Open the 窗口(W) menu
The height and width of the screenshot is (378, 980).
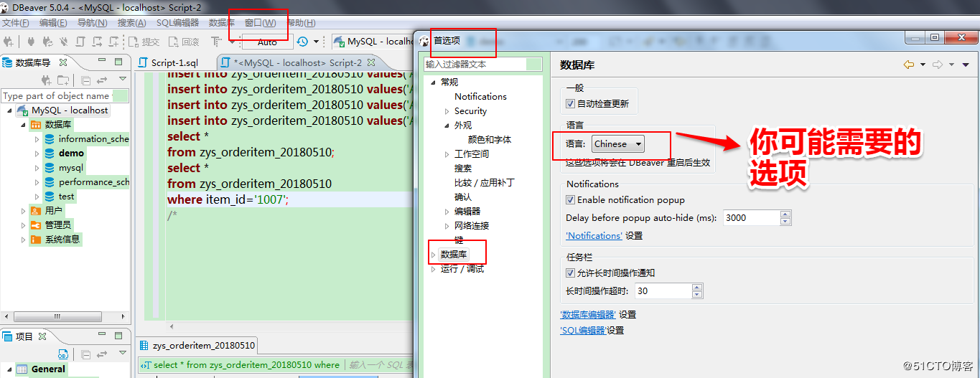coord(260,23)
